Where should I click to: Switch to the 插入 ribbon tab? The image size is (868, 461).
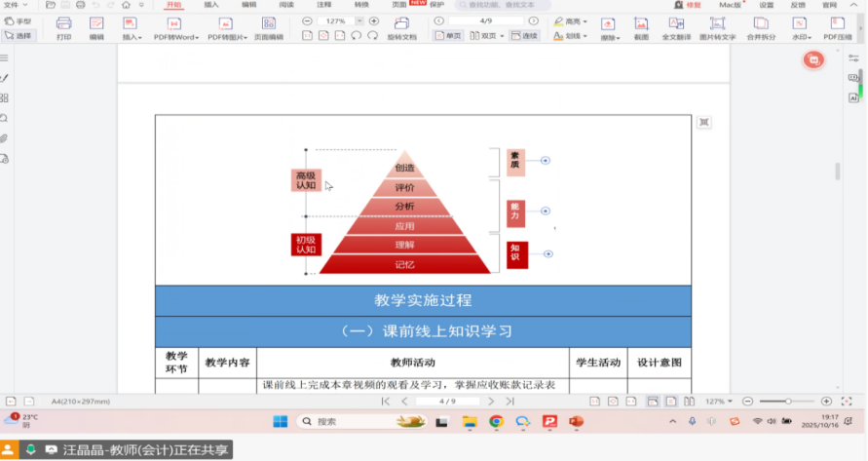click(x=211, y=5)
